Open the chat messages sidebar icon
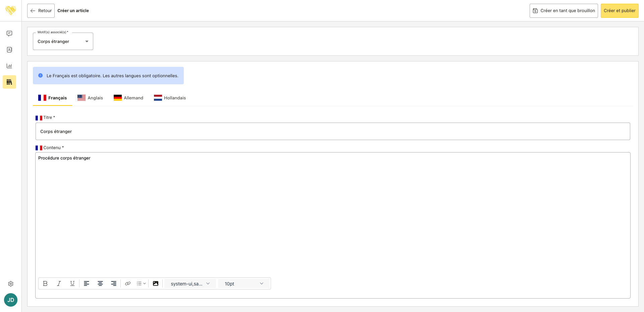Screen dimensions: 644x312 coord(9,34)
